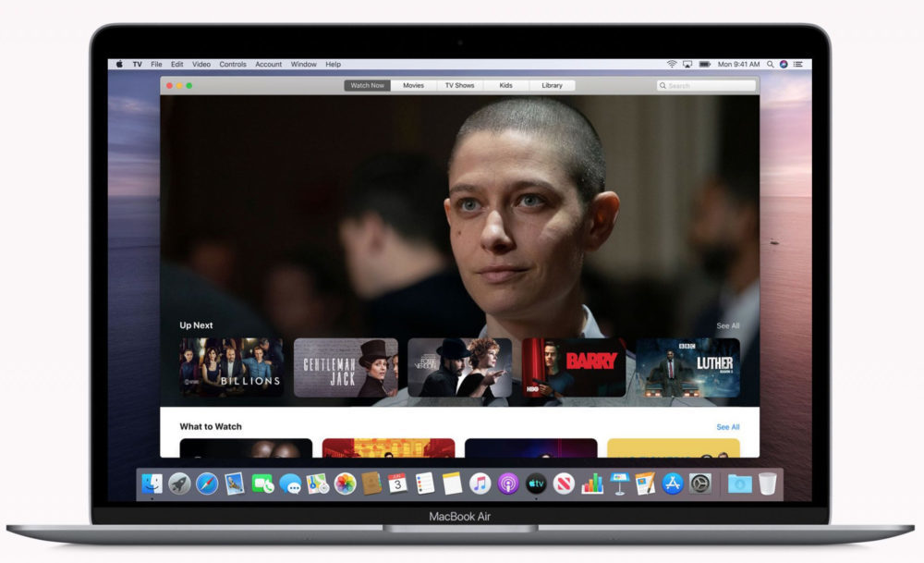This screenshot has height=563, width=924.
Task: Switch to the TV Shows tab
Action: pyautogui.click(x=459, y=86)
